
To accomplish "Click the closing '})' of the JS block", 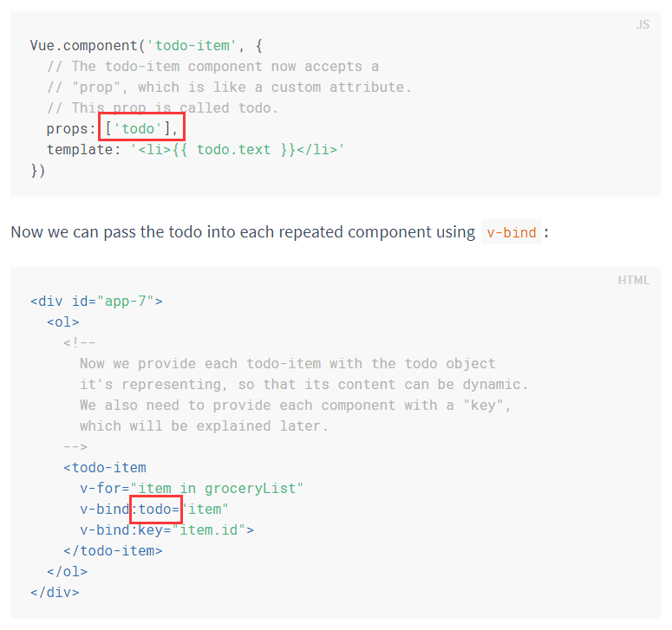I will tap(38, 170).
